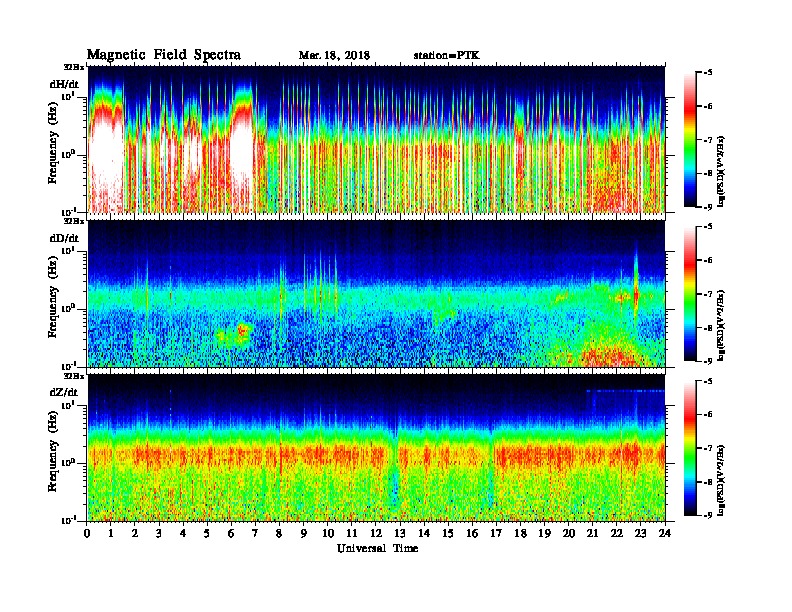Click the log(PSD) label beside dH/dt colorbar

[x=723, y=171]
